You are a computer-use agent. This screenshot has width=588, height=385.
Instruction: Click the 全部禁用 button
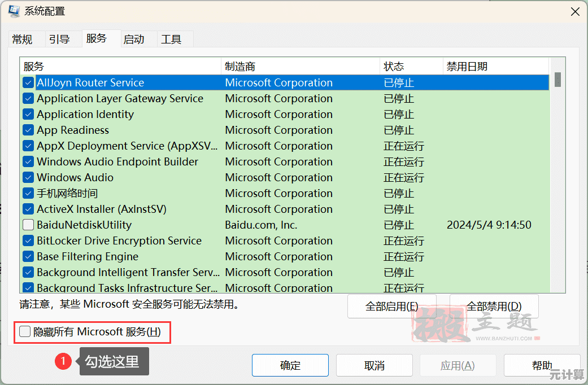pyautogui.click(x=494, y=306)
